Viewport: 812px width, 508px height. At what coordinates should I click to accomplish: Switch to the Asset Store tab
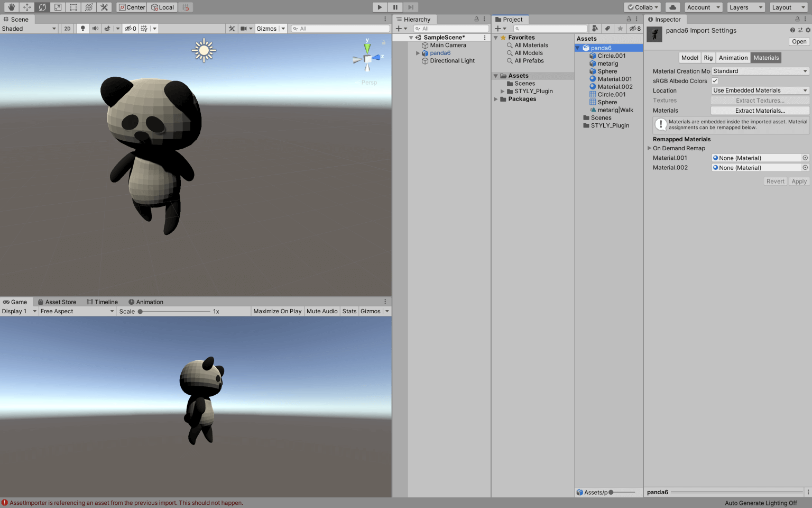pyautogui.click(x=57, y=302)
